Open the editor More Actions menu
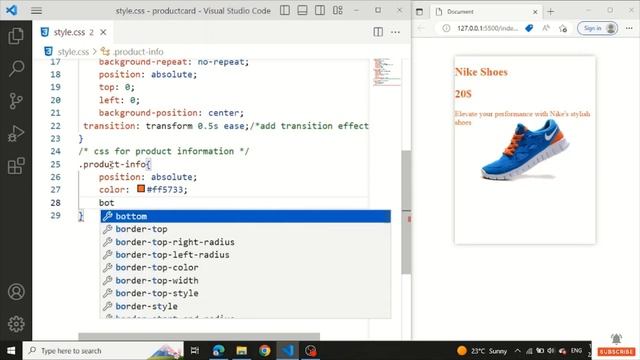This screenshot has height=360, width=640. pos(396,32)
